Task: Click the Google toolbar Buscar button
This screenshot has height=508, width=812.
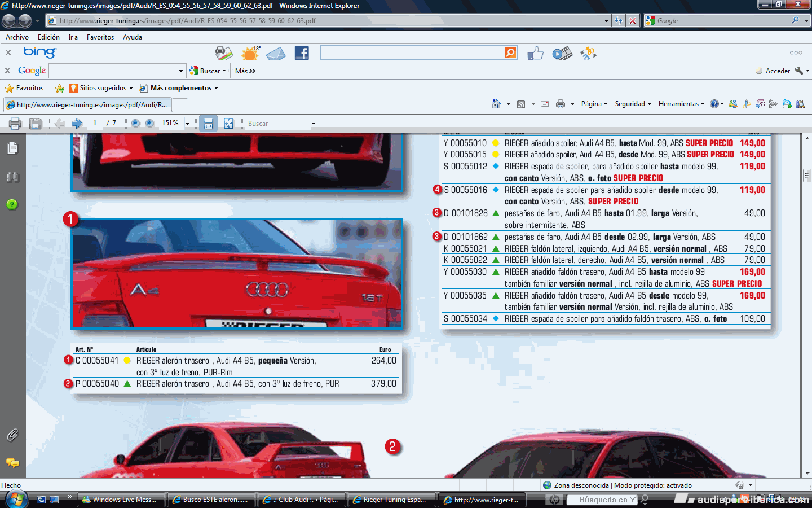Action: pyautogui.click(x=207, y=71)
